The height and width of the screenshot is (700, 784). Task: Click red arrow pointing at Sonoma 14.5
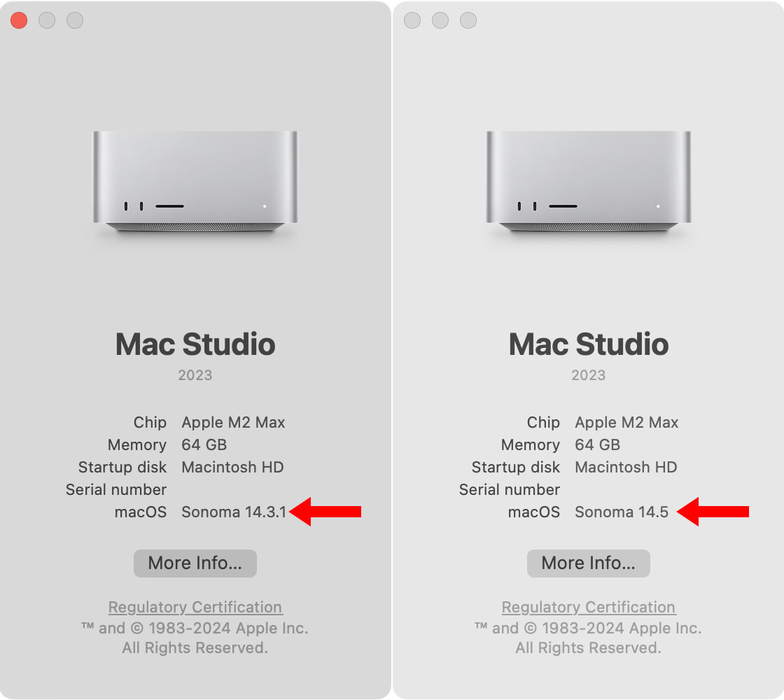pos(713,512)
